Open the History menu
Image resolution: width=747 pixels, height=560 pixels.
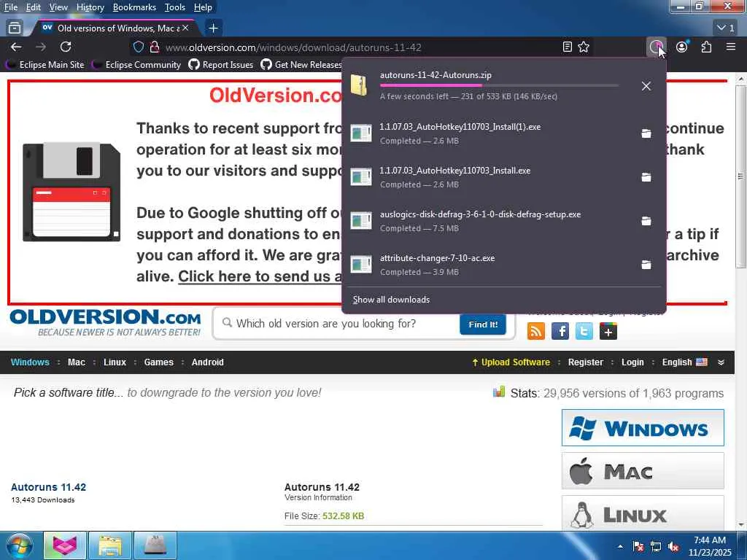point(90,7)
